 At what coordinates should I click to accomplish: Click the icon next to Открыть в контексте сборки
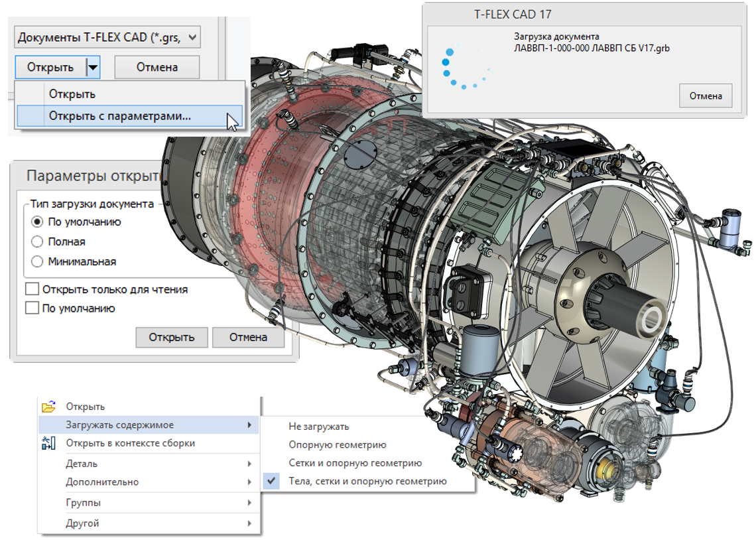(48, 443)
